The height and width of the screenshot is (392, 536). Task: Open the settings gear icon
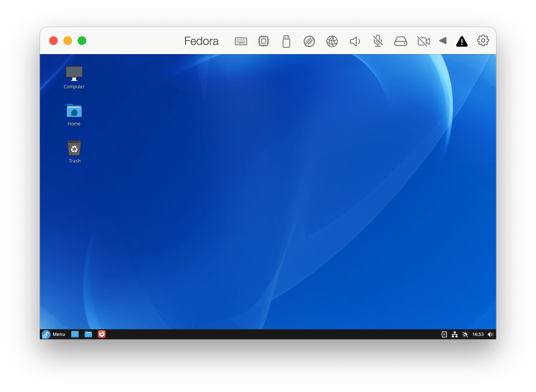pyautogui.click(x=483, y=41)
